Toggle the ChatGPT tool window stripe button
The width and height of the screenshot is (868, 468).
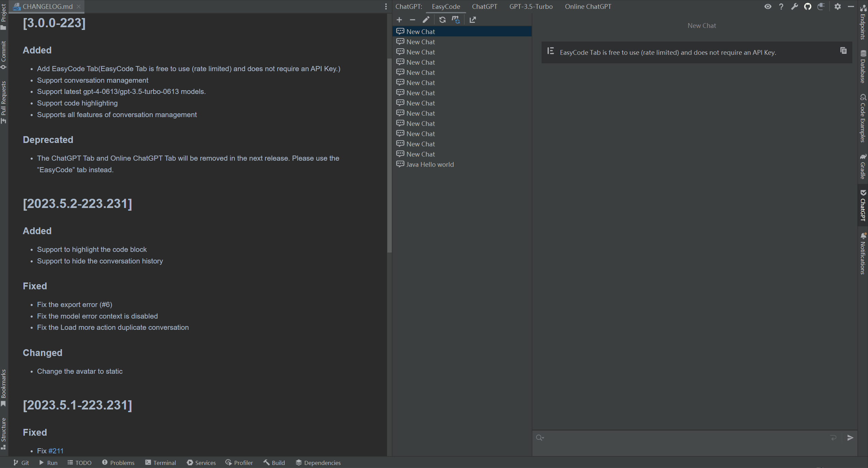(863, 206)
